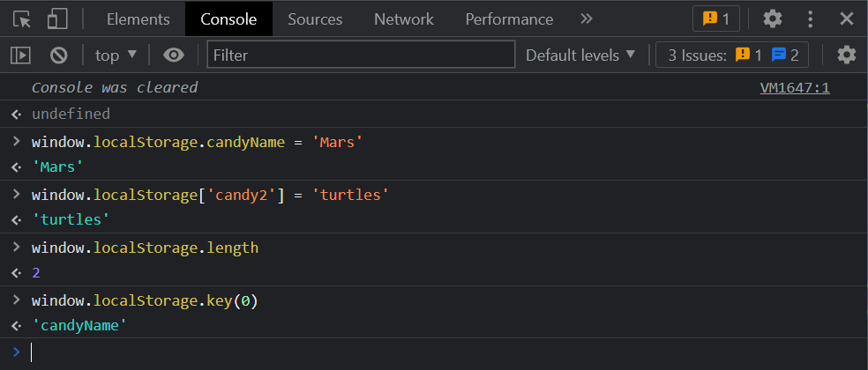868x370 pixels.
Task: Click the 'turtles' result output
Action: (x=71, y=219)
